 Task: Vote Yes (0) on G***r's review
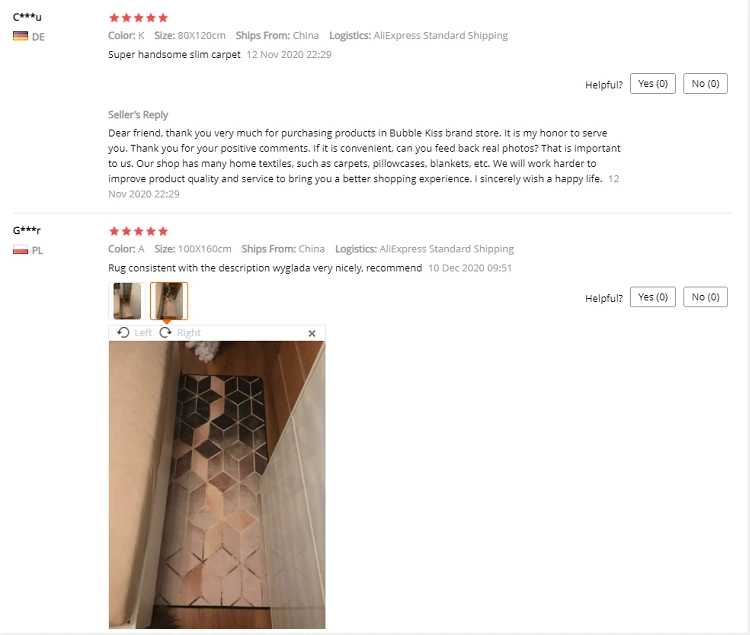click(x=652, y=297)
